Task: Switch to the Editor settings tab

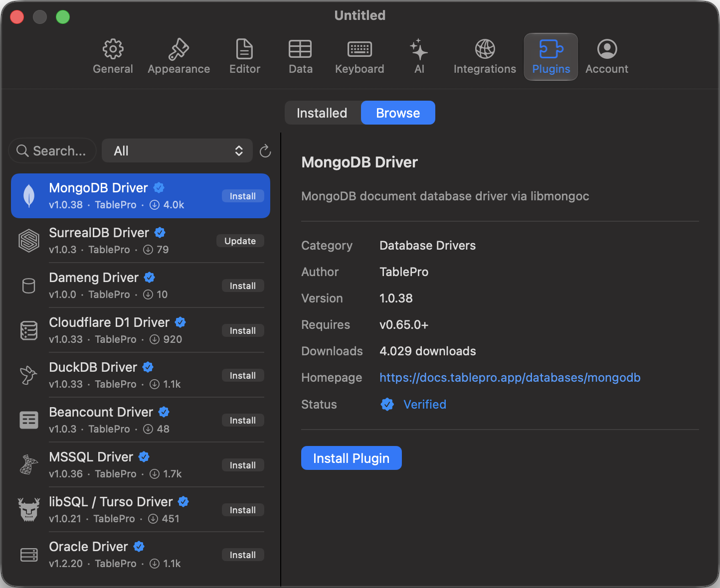Action: 244,57
